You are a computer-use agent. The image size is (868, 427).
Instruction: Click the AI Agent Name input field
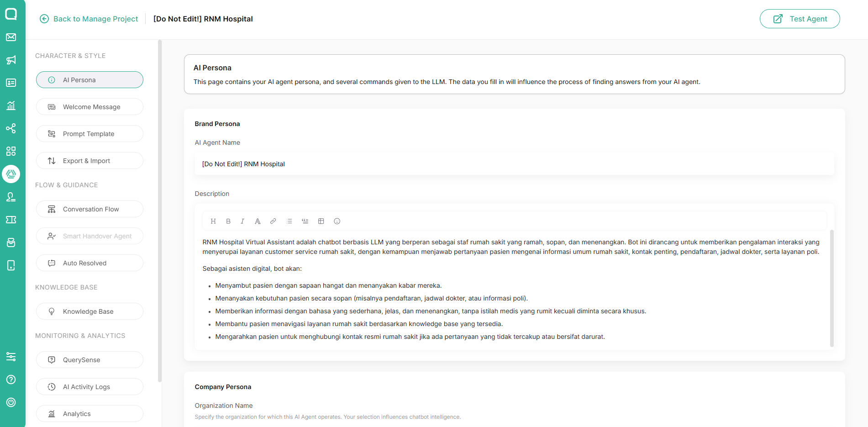tap(514, 164)
